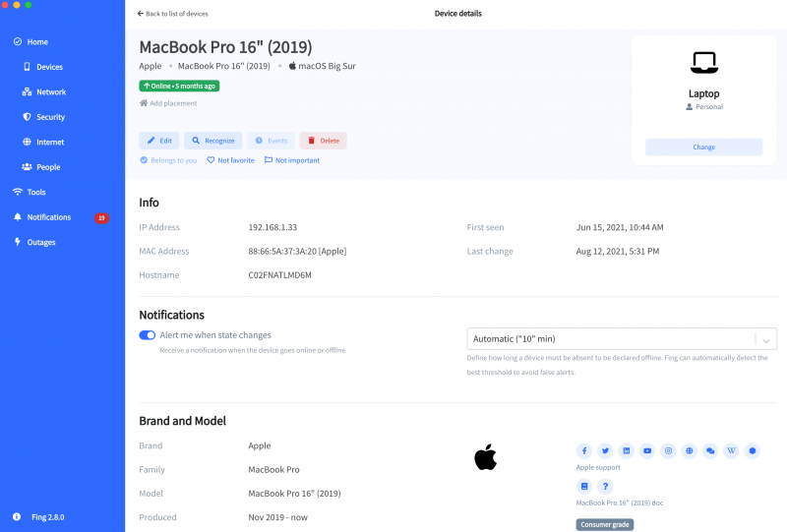Open Apple's YouTube channel icon

pyautogui.click(x=647, y=450)
